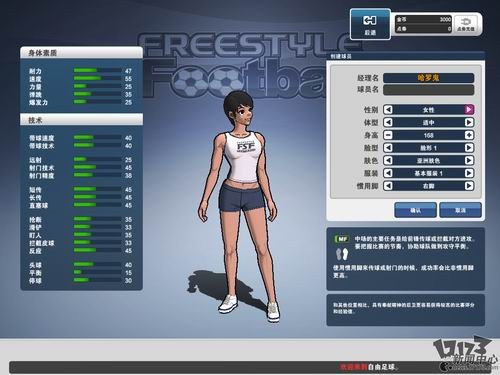Cancel player creation with 取消 button
This screenshot has height=375, width=500.
coord(460,210)
